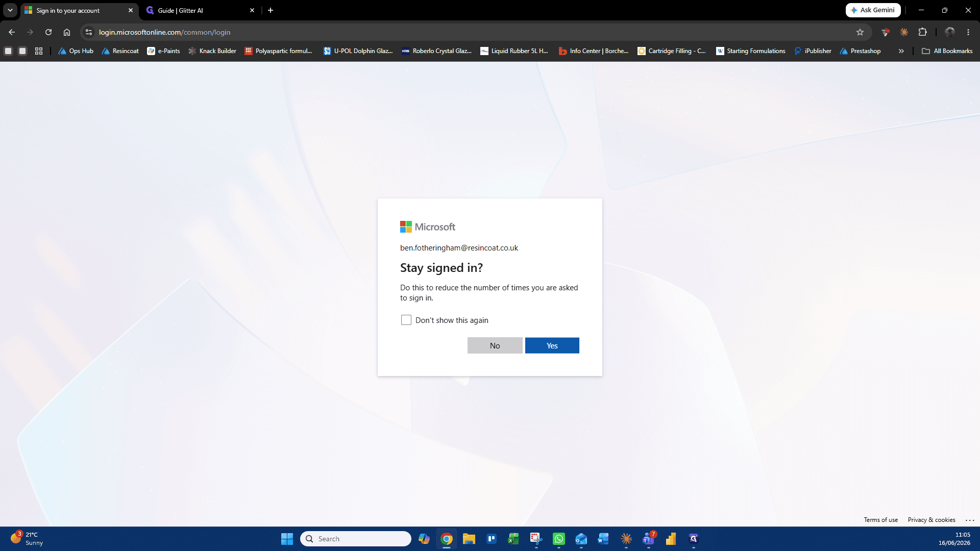Open the Chrome profile avatar
The height and width of the screenshot is (551, 980).
950,32
